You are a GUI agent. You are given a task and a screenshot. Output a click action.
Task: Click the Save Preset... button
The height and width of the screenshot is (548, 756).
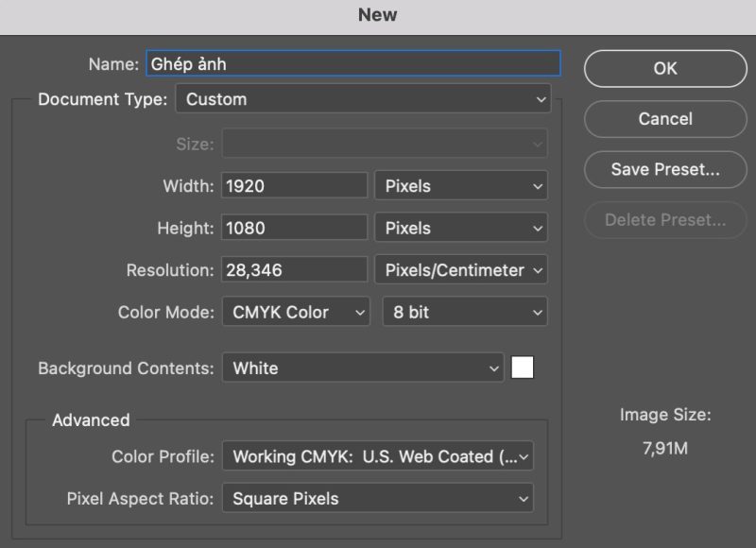click(x=665, y=169)
